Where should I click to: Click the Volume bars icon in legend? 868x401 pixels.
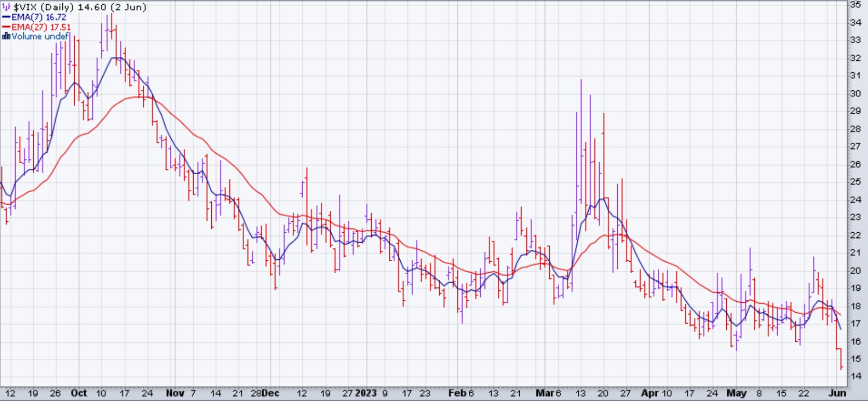pyautogui.click(x=6, y=36)
